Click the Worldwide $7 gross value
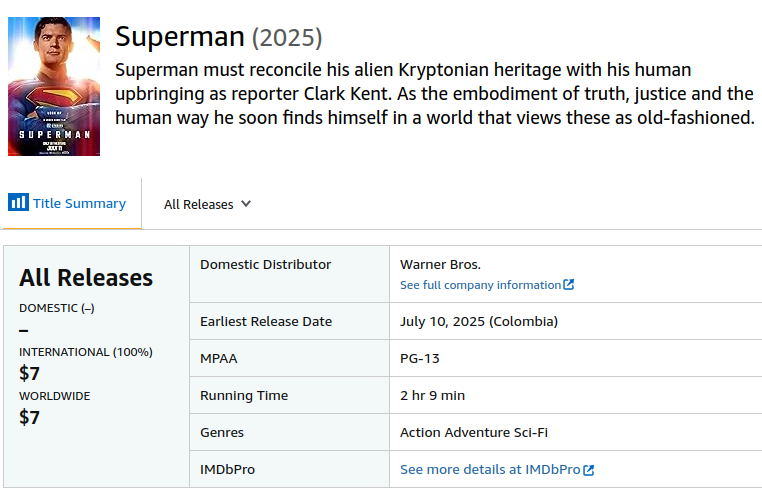The image size is (762, 497). click(30, 417)
